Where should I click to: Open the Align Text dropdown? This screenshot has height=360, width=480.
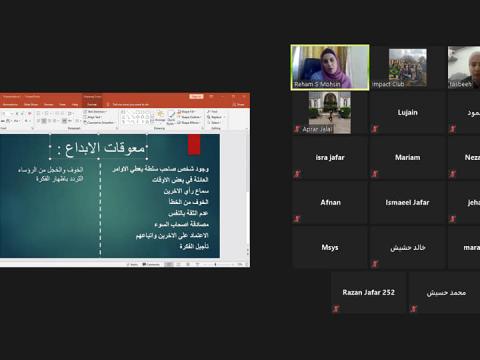click(x=93, y=117)
